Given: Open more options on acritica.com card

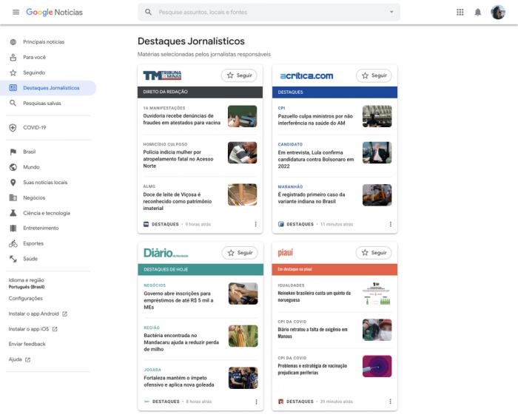Looking at the screenshot, I should pyautogui.click(x=390, y=224).
